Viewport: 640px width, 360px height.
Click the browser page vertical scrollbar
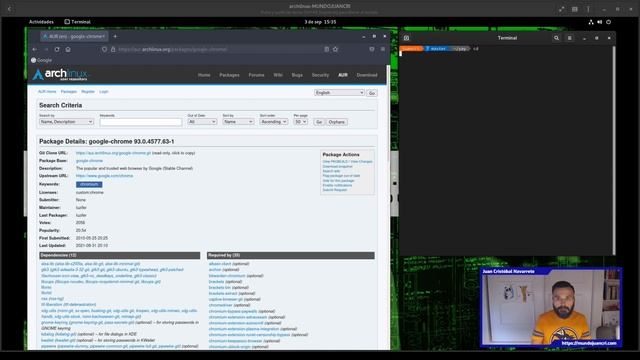(x=388, y=113)
